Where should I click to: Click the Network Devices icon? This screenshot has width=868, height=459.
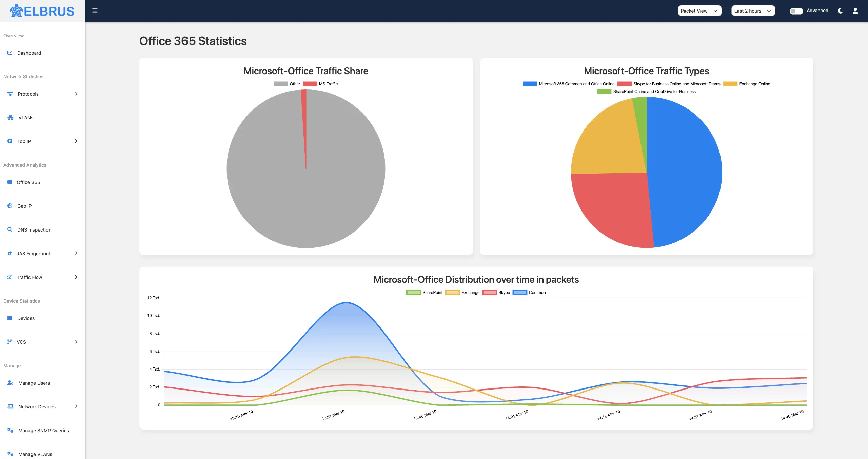click(x=11, y=406)
